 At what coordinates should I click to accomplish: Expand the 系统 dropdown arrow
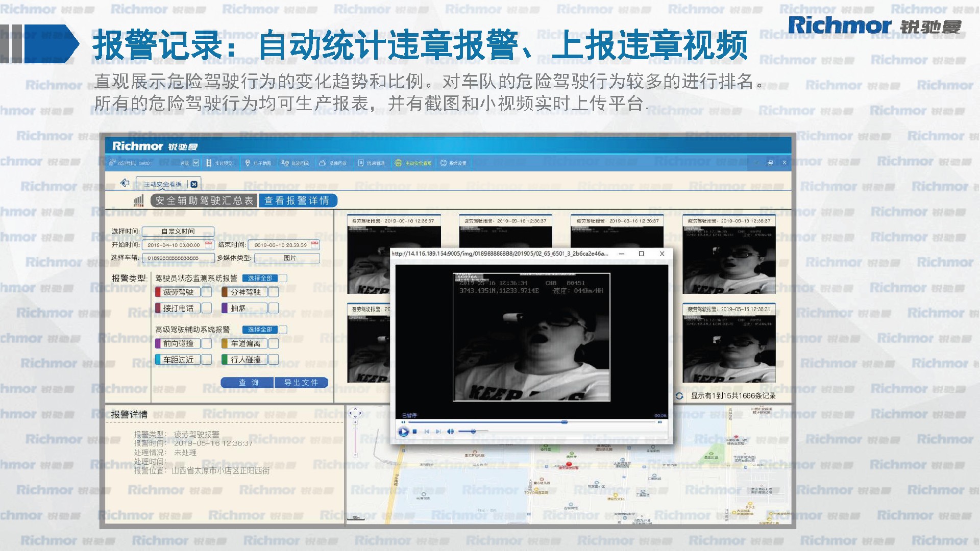coord(195,163)
